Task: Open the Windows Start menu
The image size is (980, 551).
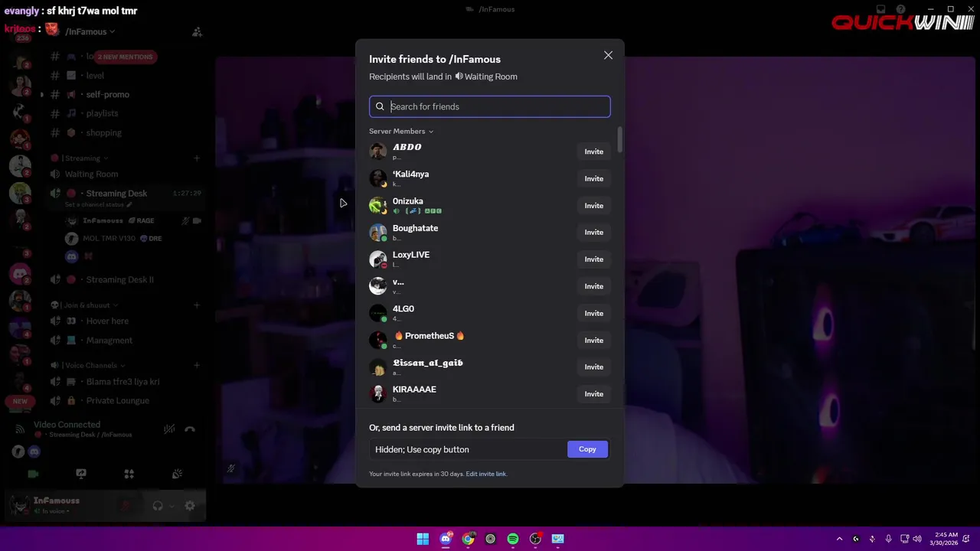Action: coord(423,539)
